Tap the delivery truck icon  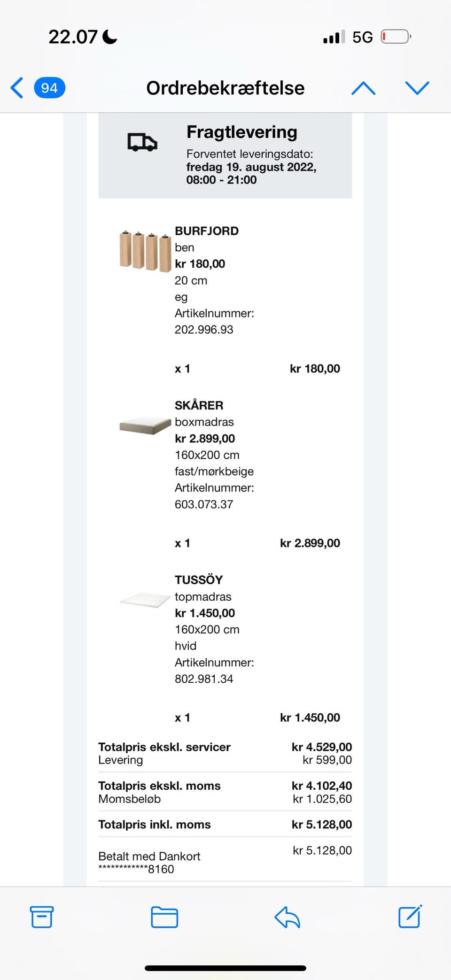click(142, 142)
